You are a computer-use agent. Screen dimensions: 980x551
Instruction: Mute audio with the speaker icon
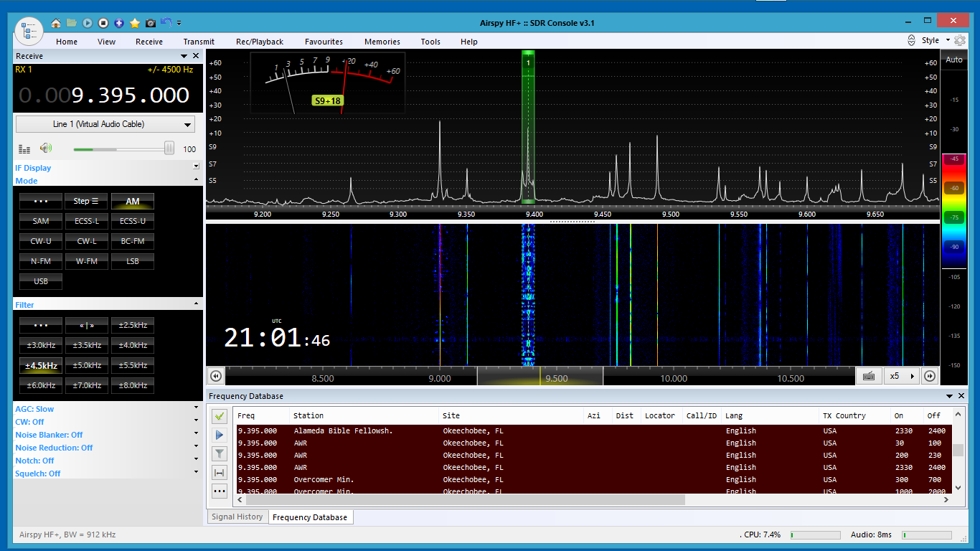[46, 149]
